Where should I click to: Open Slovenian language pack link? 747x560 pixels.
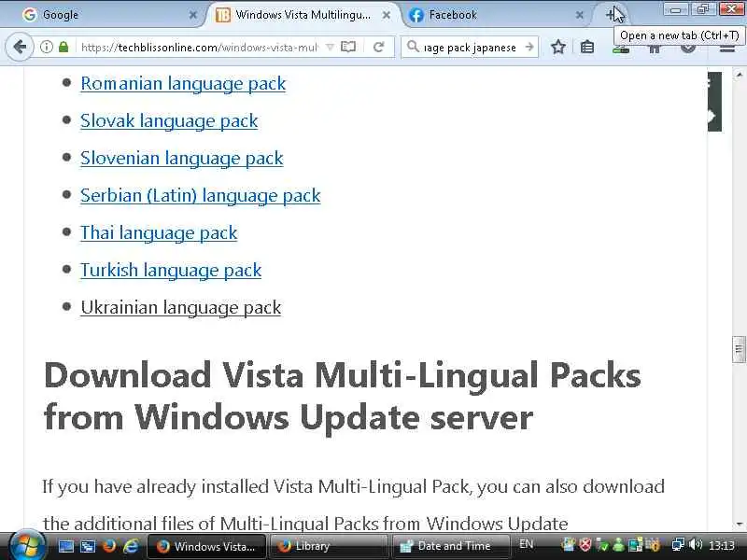(181, 158)
